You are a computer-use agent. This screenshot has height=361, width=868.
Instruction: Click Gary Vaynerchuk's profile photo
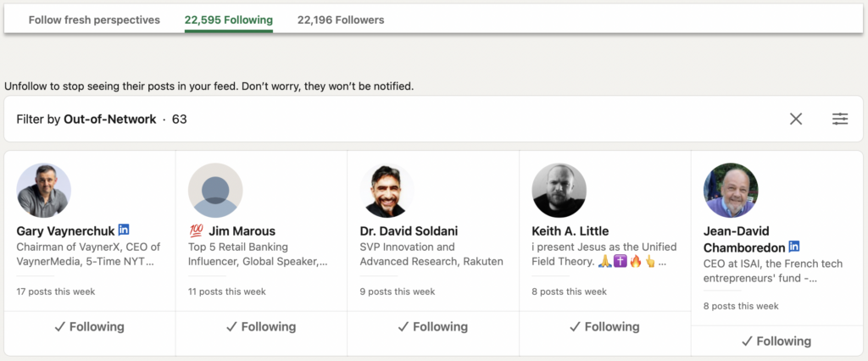point(44,191)
